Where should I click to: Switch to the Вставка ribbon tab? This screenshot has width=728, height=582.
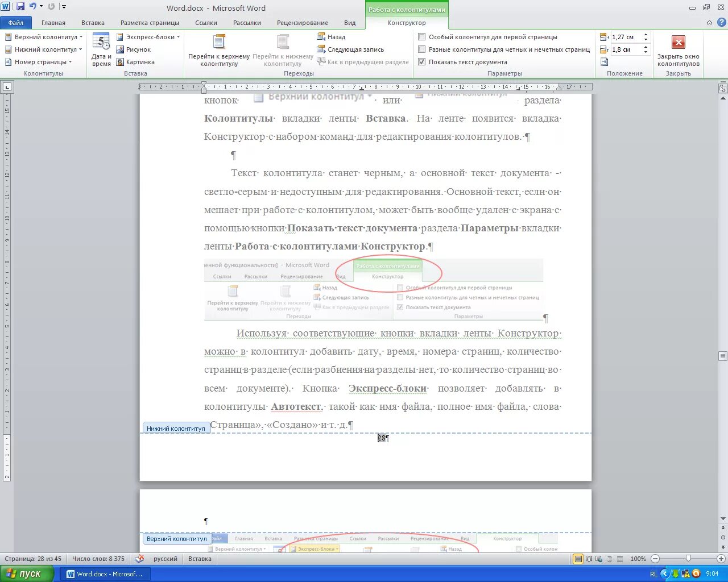point(93,23)
